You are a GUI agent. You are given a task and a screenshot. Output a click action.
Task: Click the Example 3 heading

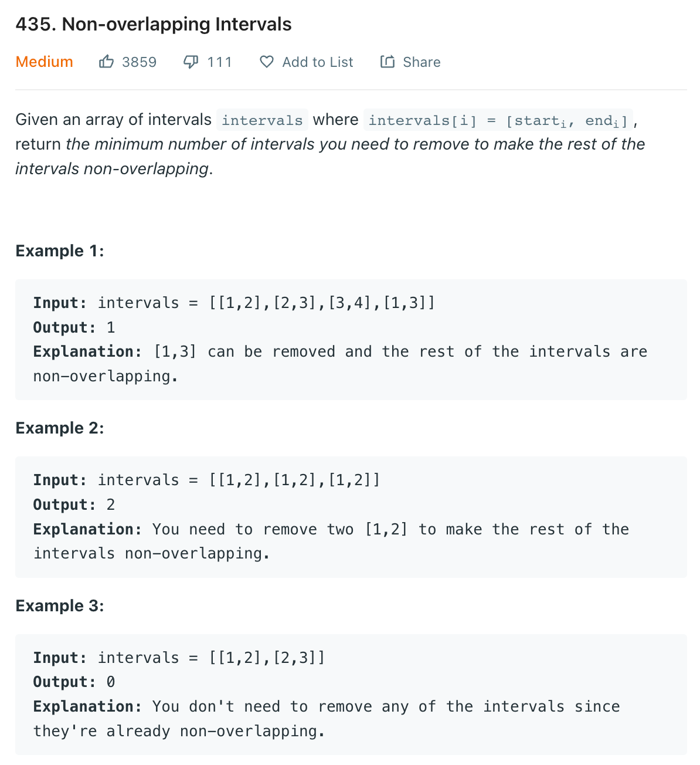coord(60,606)
